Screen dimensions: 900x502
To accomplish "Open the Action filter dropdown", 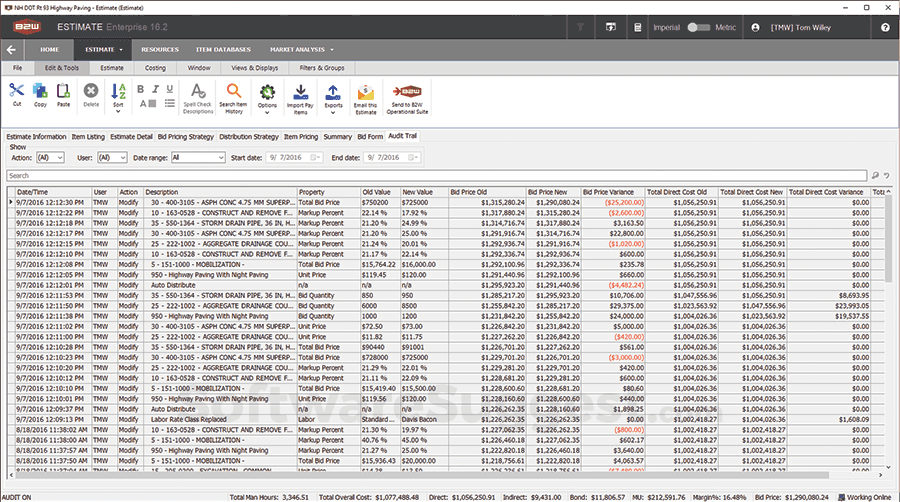I will click(x=50, y=157).
